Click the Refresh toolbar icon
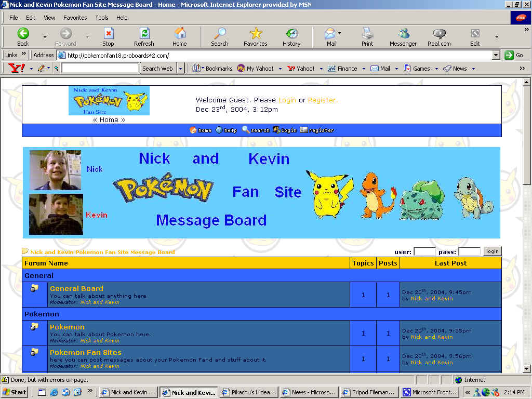This screenshot has width=532, height=399. (144, 34)
